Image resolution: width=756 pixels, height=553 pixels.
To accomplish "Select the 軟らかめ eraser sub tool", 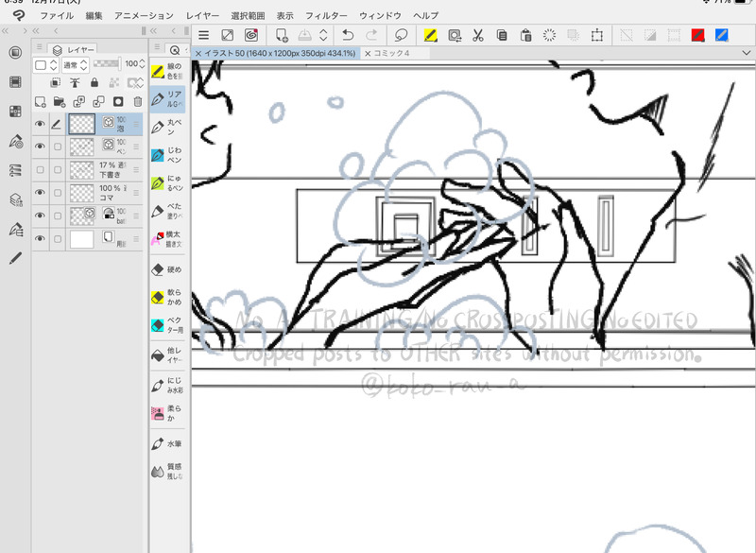I will click(167, 297).
